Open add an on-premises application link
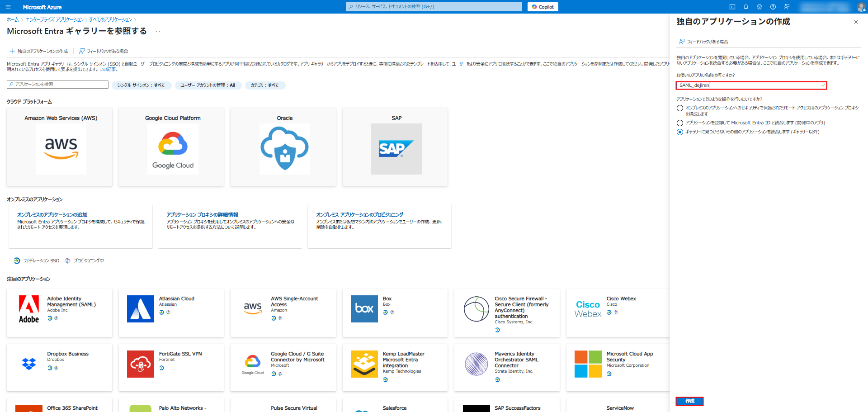Image resolution: width=868 pixels, height=412 pixels. [x=52, y=215]
